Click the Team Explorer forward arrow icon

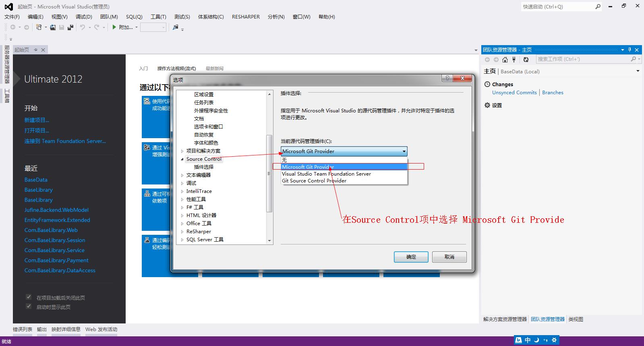496,59
